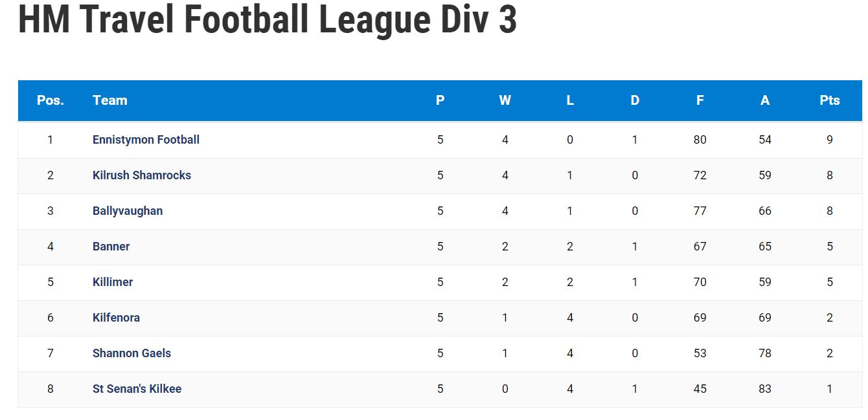
Task: Click the F column header
Action: coord(700,100)
